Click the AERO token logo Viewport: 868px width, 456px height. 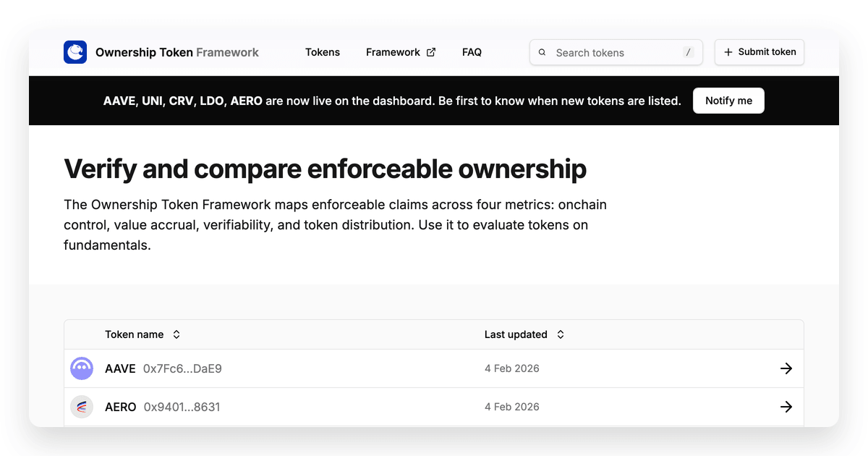coord(82,407)
